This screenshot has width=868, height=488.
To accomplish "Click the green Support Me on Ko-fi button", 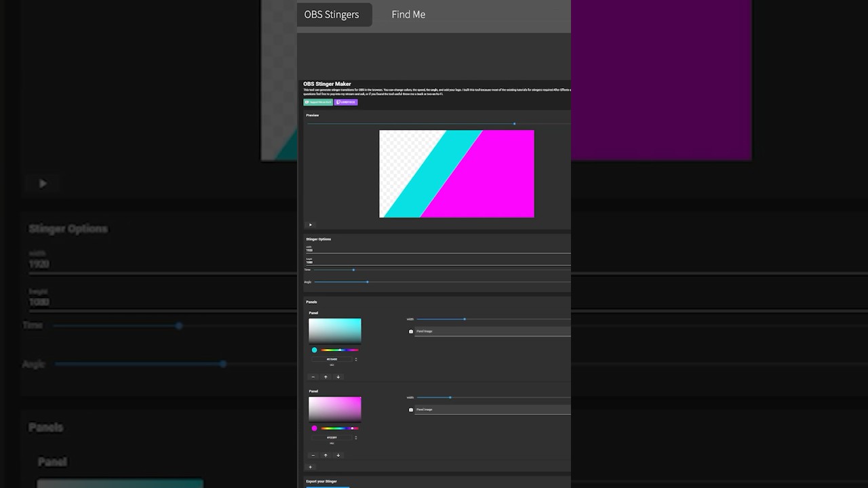I will click(x=318, y=102).
